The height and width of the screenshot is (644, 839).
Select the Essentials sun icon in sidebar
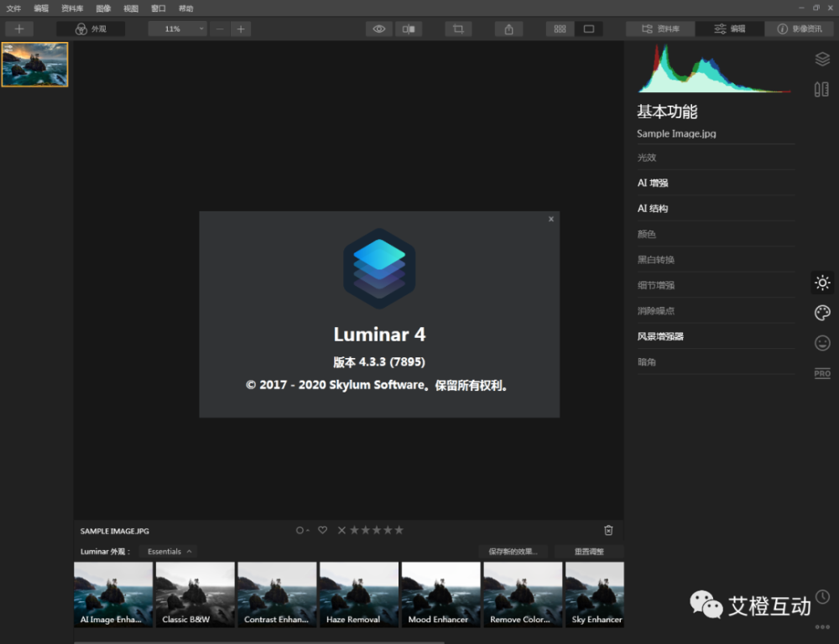(x=822, y=283)
